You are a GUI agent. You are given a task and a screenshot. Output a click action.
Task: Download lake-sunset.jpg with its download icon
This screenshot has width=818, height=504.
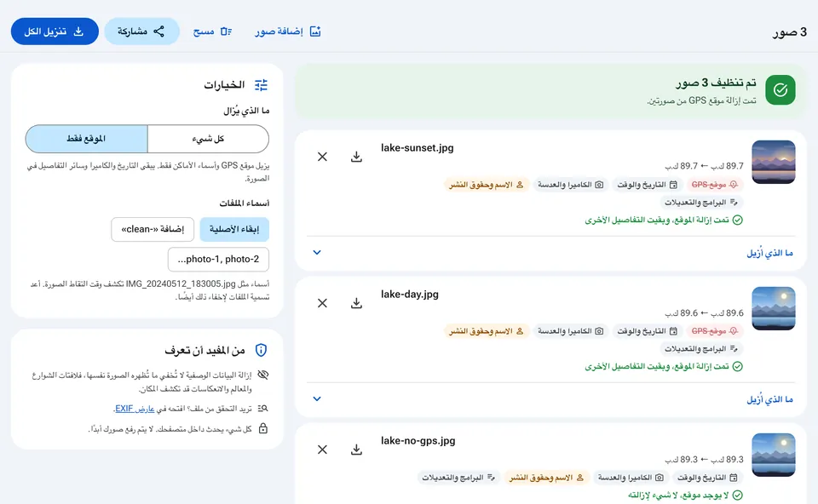[356, 157]
